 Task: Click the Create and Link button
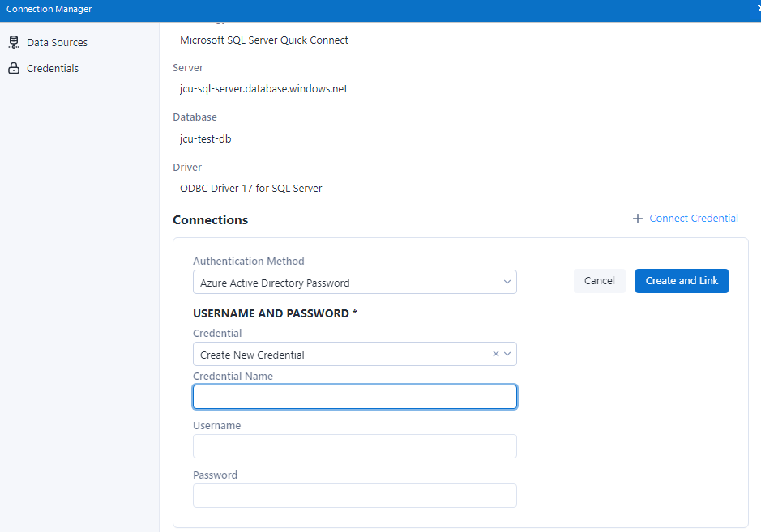(682, 281)
